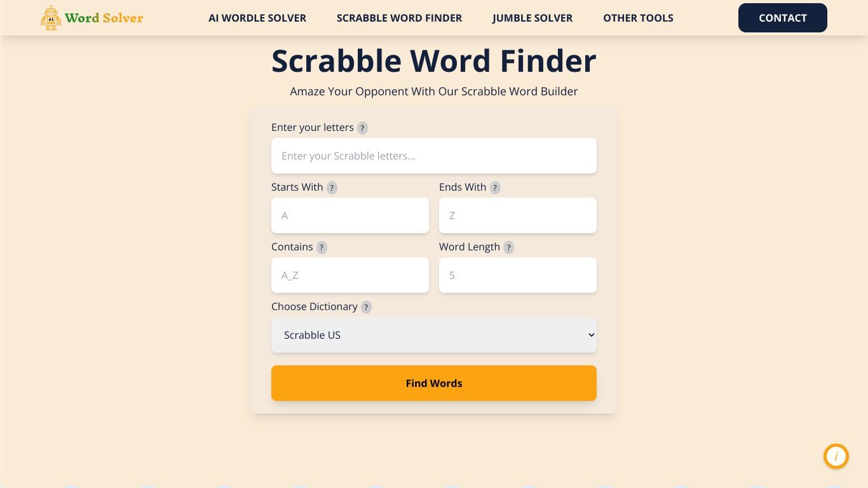Viewport: 868px width, 488px height.
Task: Select the Contains input field
Action: [x=350, y=275]
